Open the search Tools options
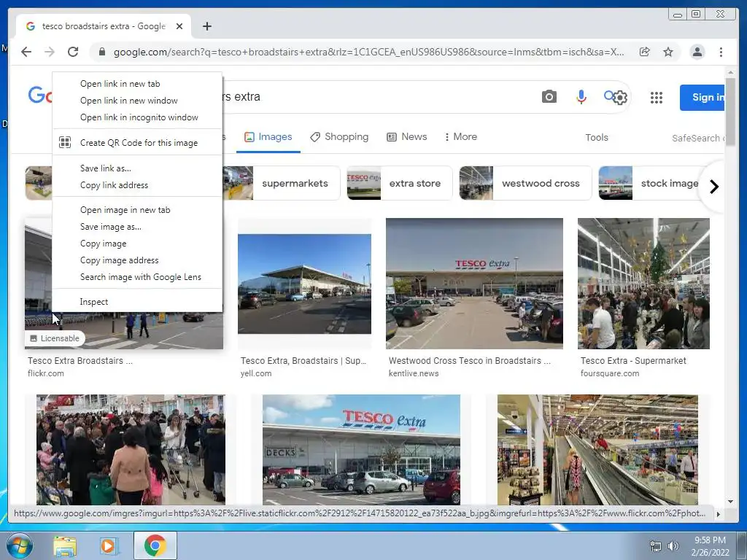 tap(597, 138)
